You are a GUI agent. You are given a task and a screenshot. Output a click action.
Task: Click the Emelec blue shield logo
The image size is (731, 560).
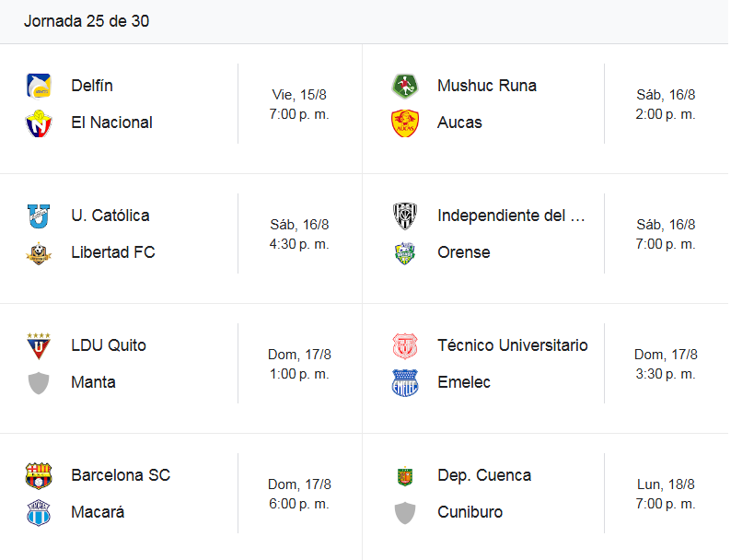click(x=405, y=383)
